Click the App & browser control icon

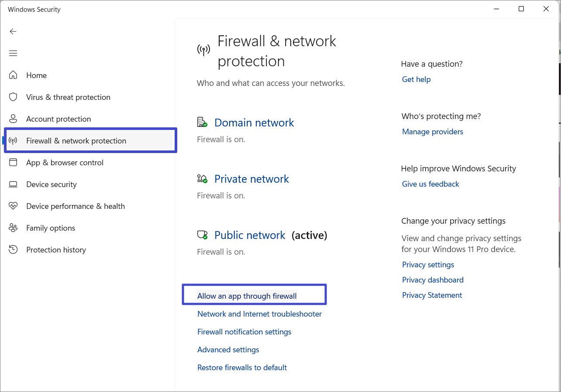13,162
